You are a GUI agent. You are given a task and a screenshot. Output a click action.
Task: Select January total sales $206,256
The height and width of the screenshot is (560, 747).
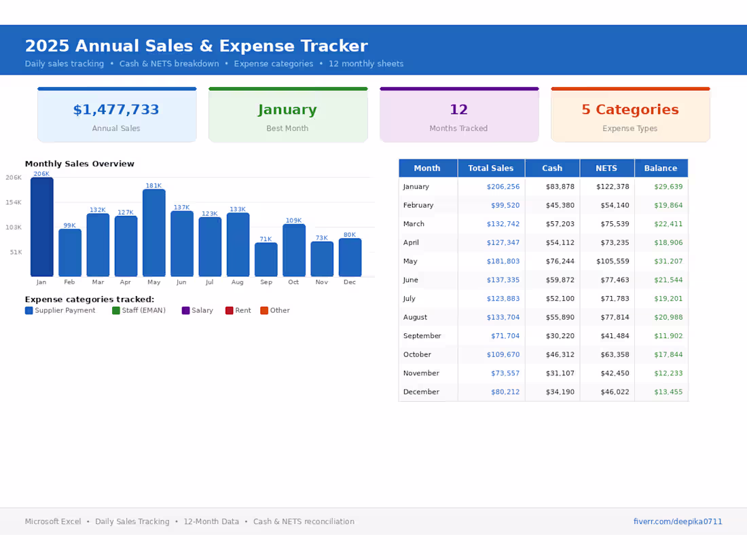pos(503,187)
